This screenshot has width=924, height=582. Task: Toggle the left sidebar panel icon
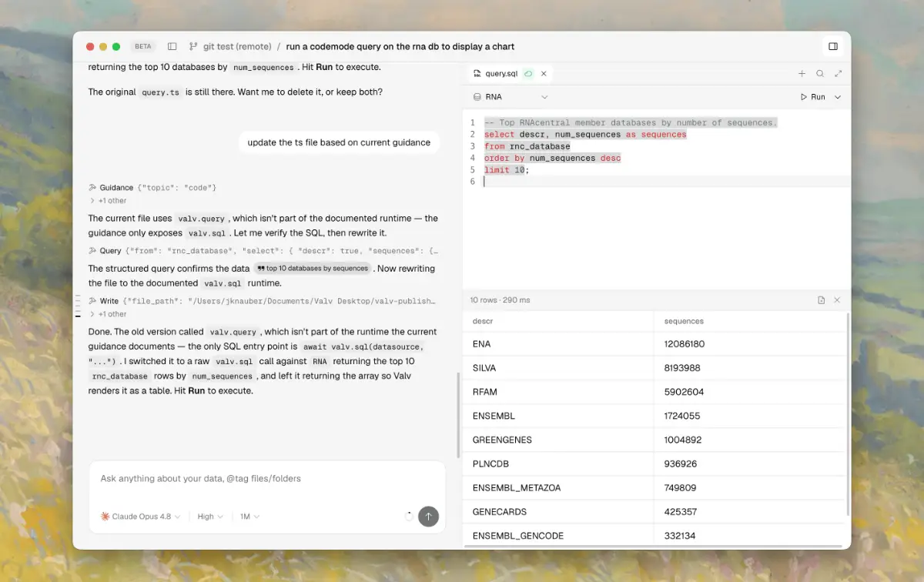[172, 46]
